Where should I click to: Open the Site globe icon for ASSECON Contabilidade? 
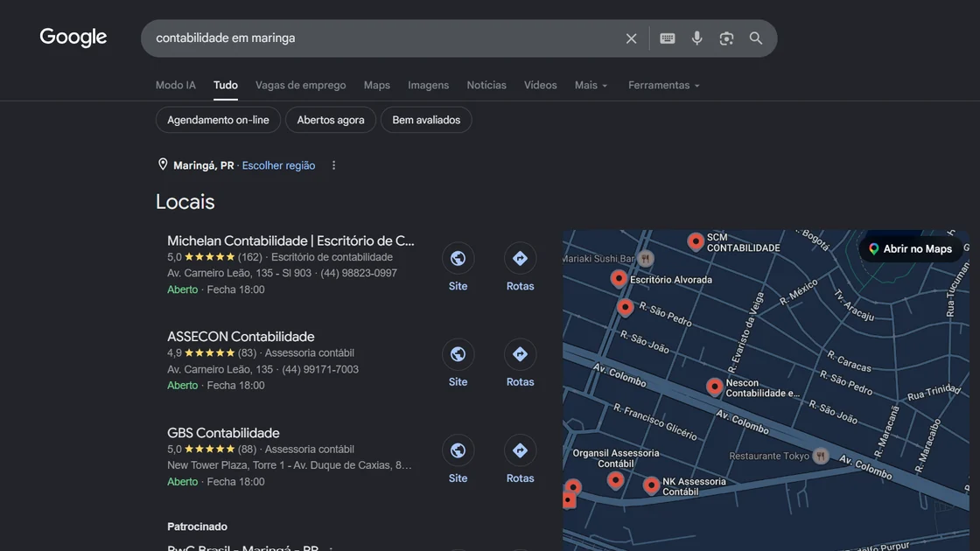pos(458,354)
